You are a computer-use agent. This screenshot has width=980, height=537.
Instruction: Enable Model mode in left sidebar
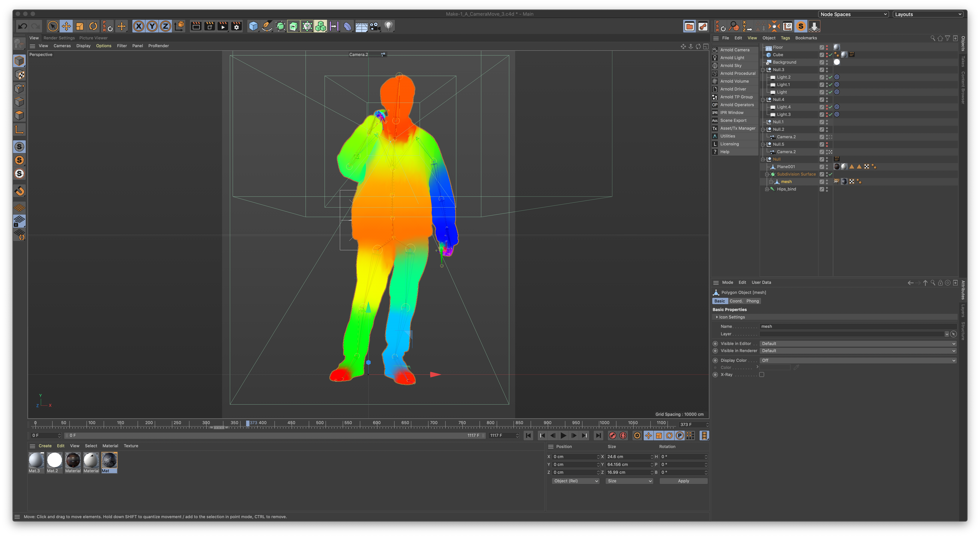tap(19, 61)
